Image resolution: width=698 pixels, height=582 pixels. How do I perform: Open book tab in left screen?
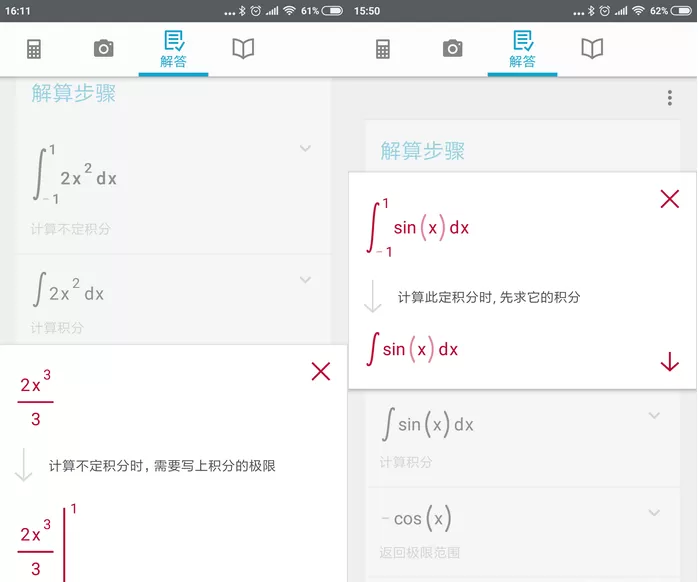[243, 49]
